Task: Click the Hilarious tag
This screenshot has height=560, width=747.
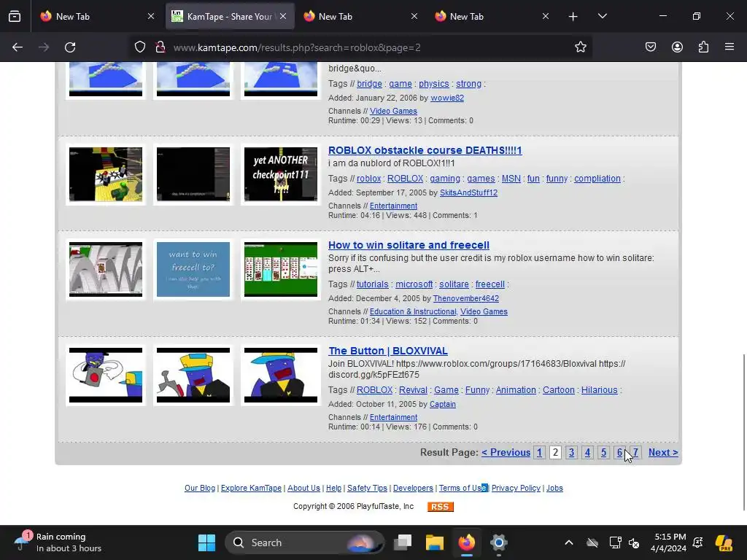Action: (600, 389)
